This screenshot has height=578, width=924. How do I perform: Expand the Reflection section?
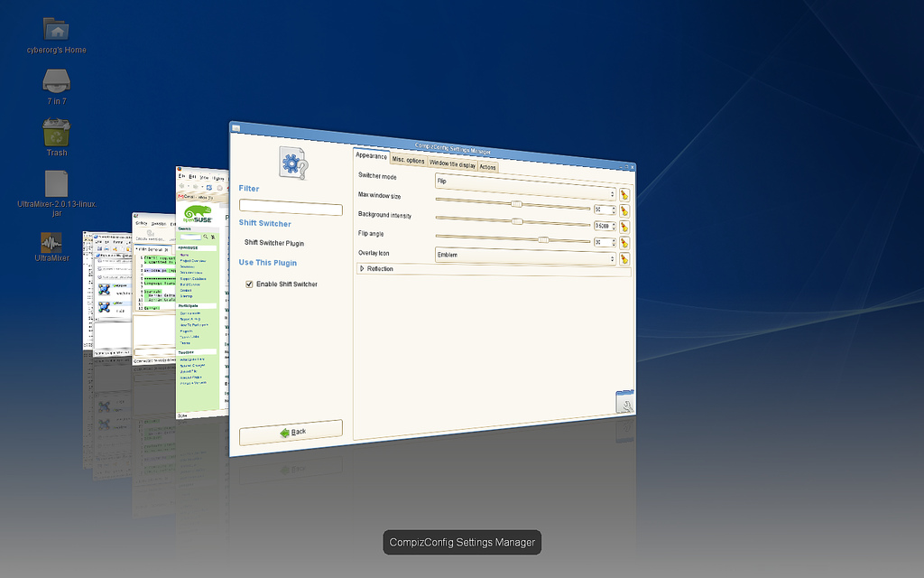coord(363,269)
